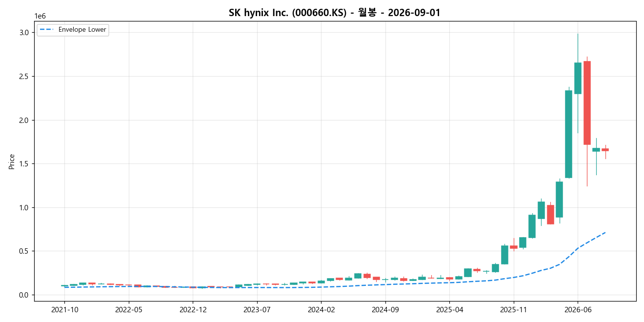This screenshot has width=644, height=322.
Task: Click the 2024-09 x-axis date label
Action: [x=385, y=309]
